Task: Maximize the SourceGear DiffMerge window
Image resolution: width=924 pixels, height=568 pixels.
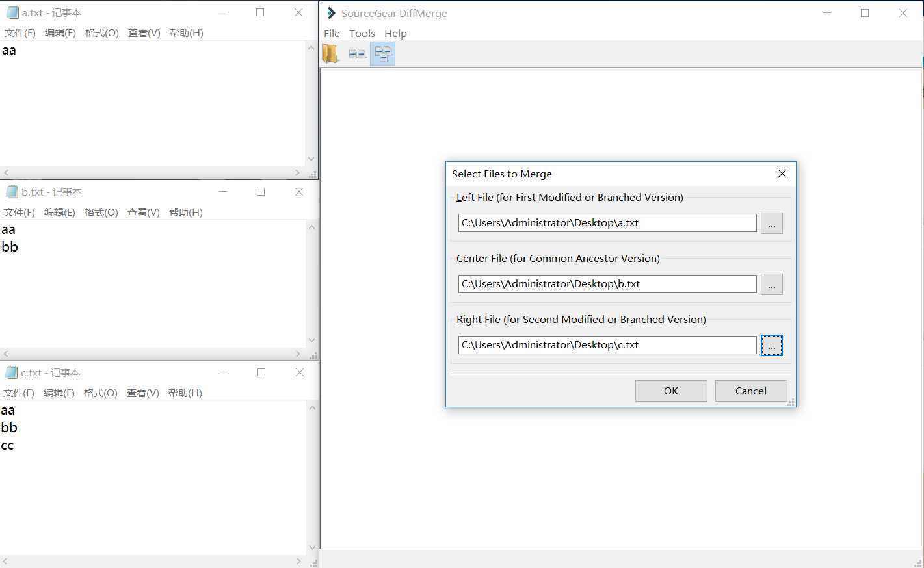Action: pos(865,13)
